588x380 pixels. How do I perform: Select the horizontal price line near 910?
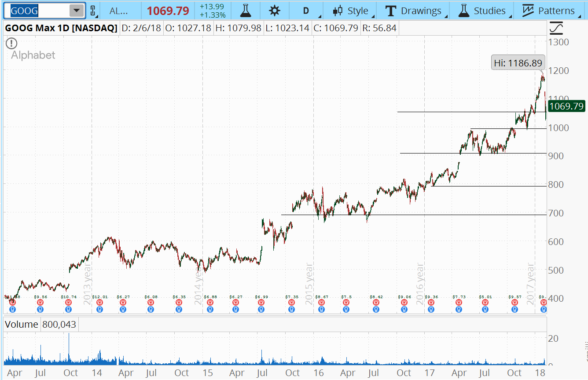473,153
